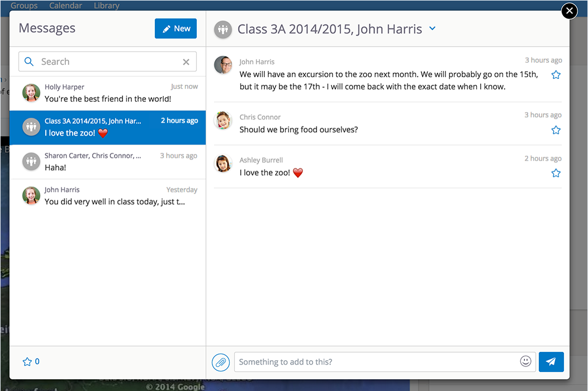588x391 pixels.
Task: Focus the Search messages field
Action: [x=106, y=62]
